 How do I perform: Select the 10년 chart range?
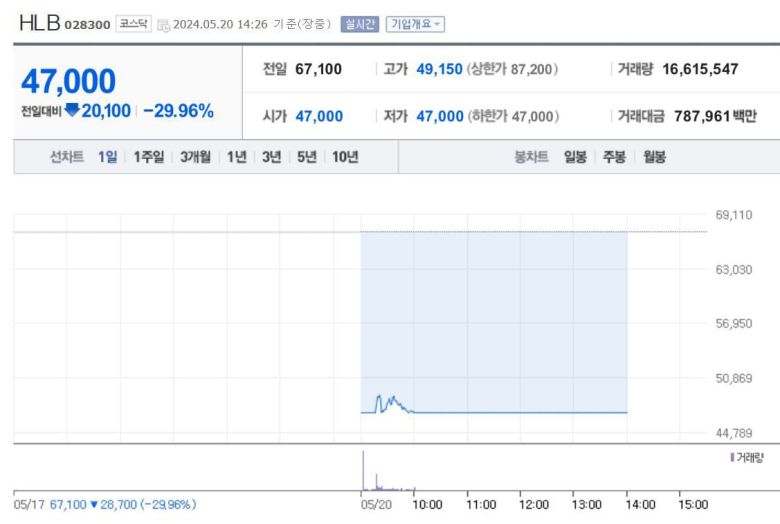pos(345,157)
